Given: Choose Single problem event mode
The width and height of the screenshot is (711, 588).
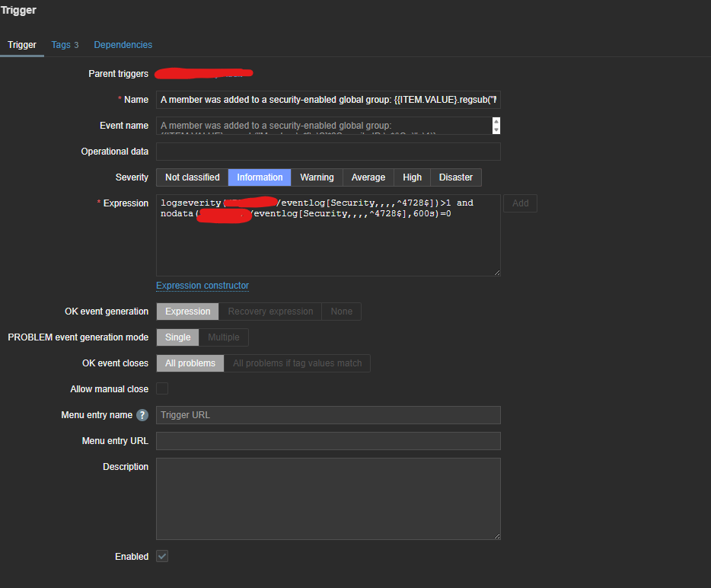Looking at the screenshot, I should pyautogui.click(x=178, y=337).
